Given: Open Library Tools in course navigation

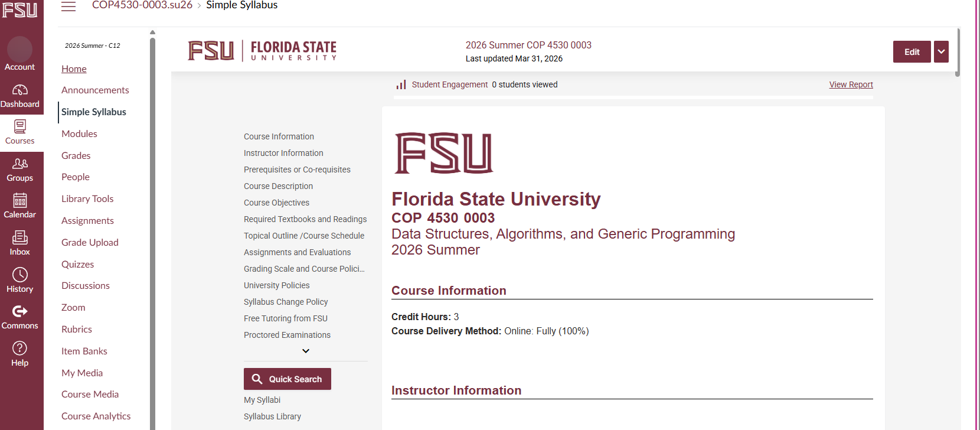Looking at the screenshot, I should (x=87, y=198).
